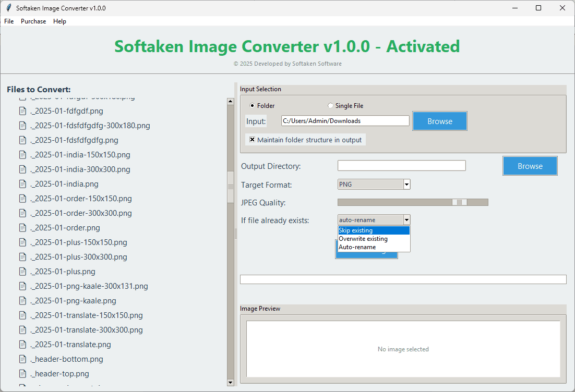Viewport: 575px width, 392px height.
Task: Click file icon beside _2025-01-order-300x300.png
Action: [x=23, y=213]
